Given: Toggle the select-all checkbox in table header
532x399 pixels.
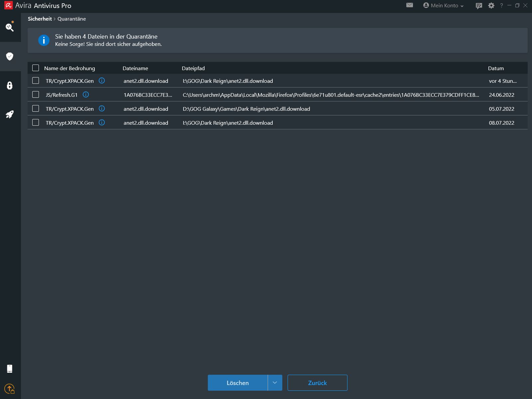Looking at the screenshot, I should pos(36,68).
